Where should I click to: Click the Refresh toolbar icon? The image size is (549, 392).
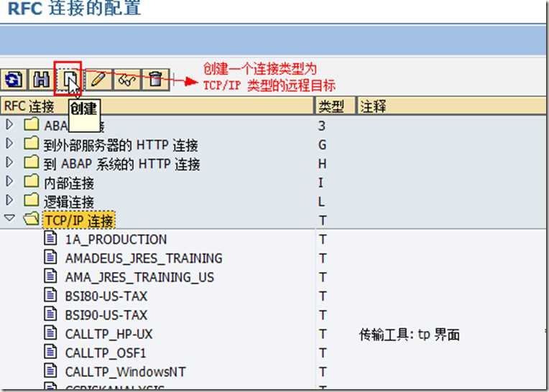coord(14,80)
